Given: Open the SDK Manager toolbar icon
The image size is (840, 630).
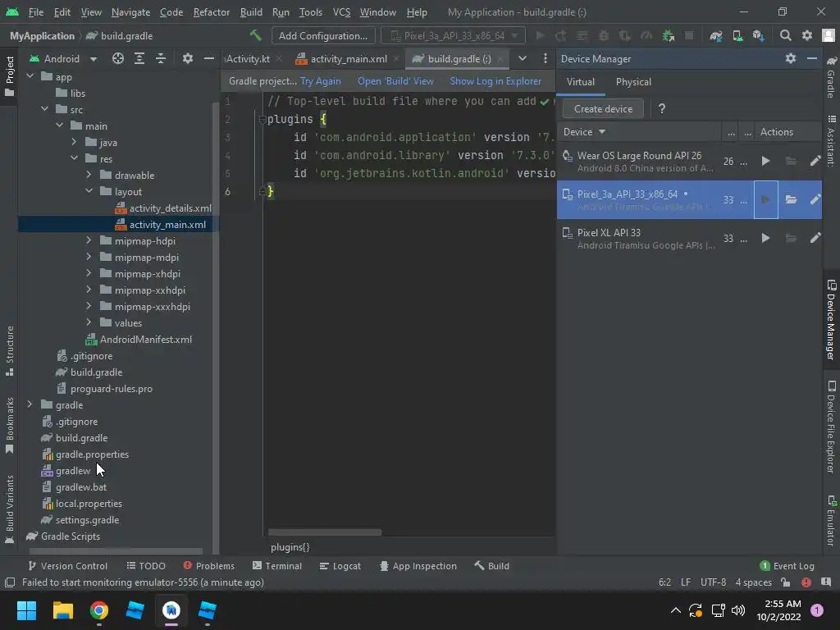Looking at the screenshot, I should click(x=759, y=35).
